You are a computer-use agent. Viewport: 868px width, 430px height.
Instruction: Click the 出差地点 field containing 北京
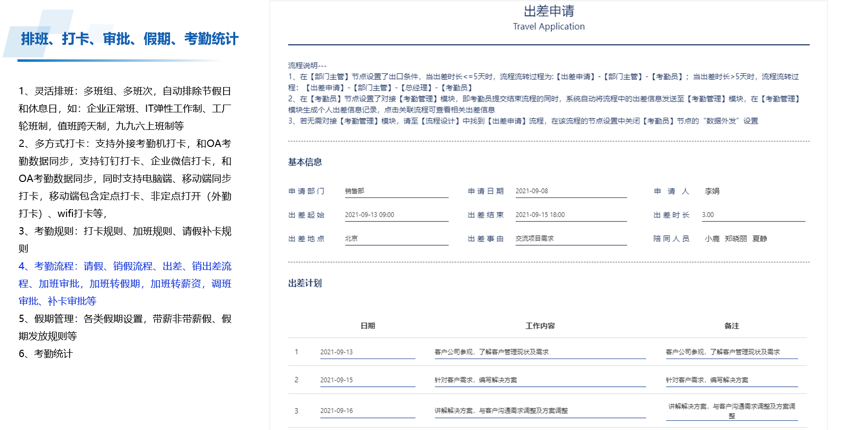coord(397,239)
